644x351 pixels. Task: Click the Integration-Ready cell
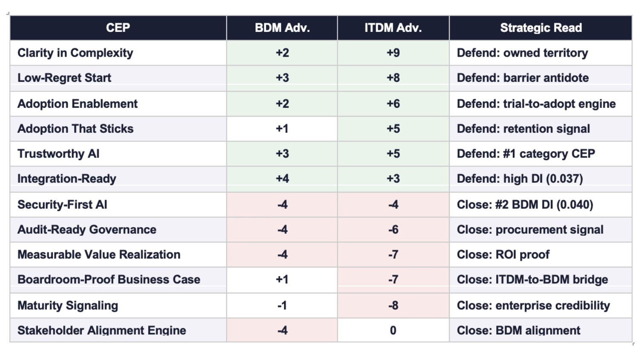(x=67, y=179)
